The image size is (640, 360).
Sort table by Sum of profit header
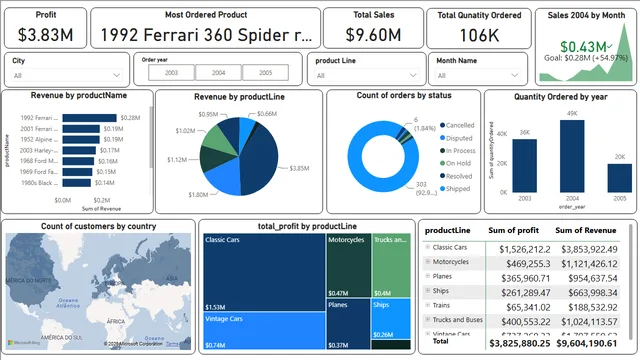point(513,230)
